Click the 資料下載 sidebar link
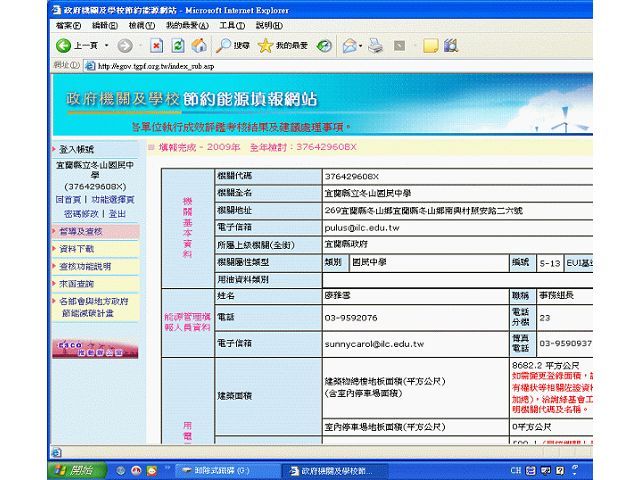The width and height of the screenshot is (640, 480). [77, 248]
